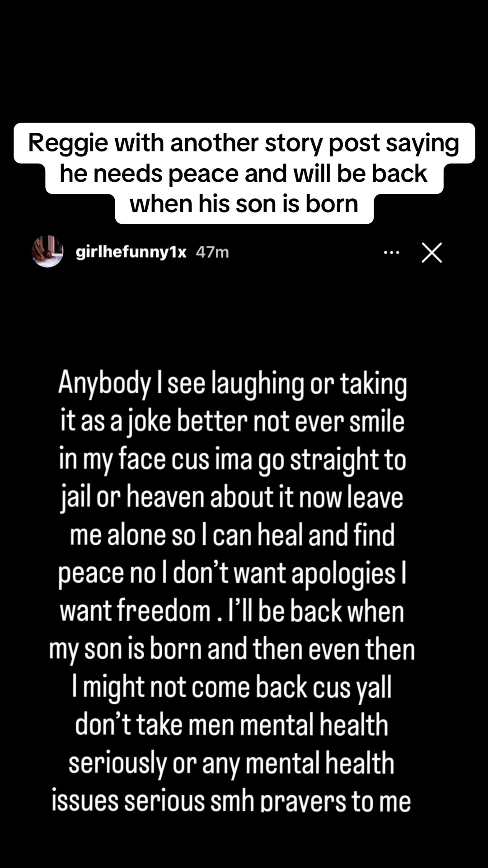
Task: Select the caption line starting 'Reggie with another story'
Action: pos(244,143)
